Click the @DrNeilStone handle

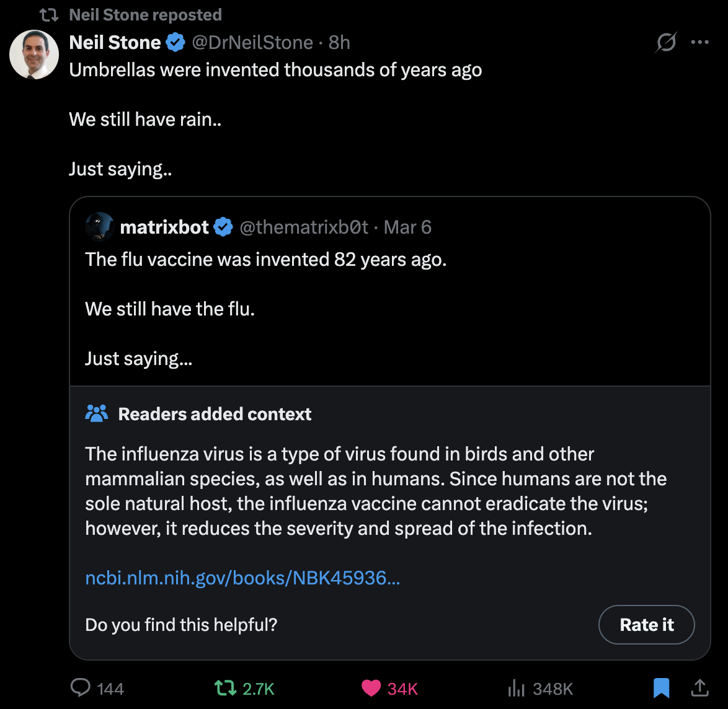click(252, 42)
